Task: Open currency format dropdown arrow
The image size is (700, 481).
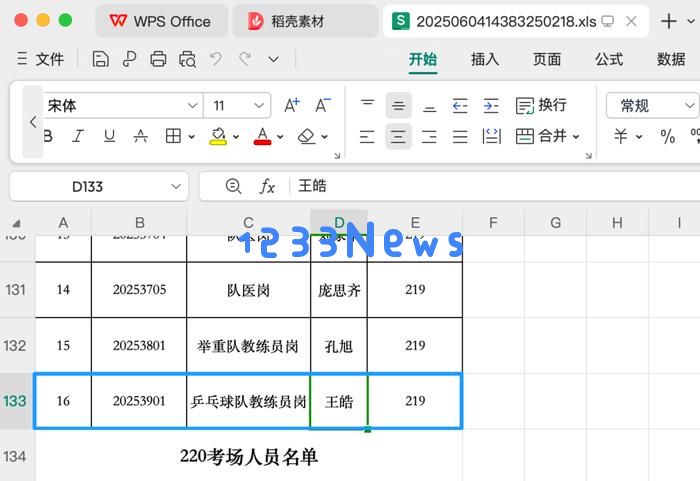Action: (x=639, y=137)
